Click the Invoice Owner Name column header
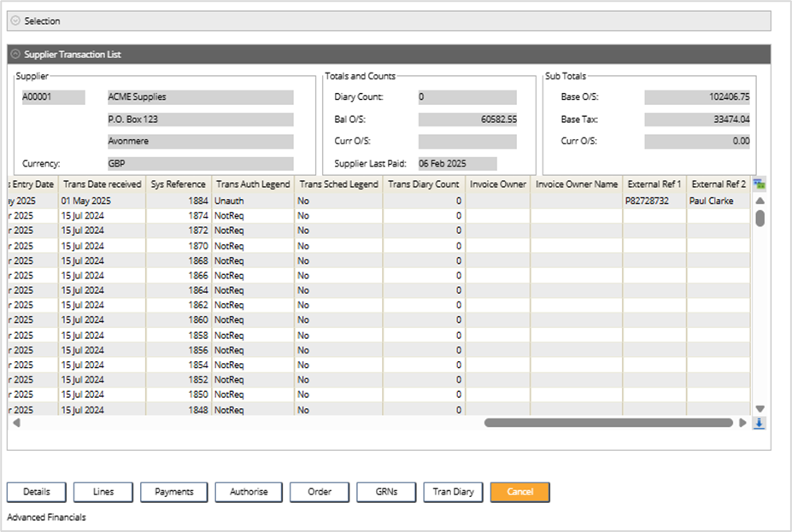This screenshot has height=532, width=792. (577, 184)
